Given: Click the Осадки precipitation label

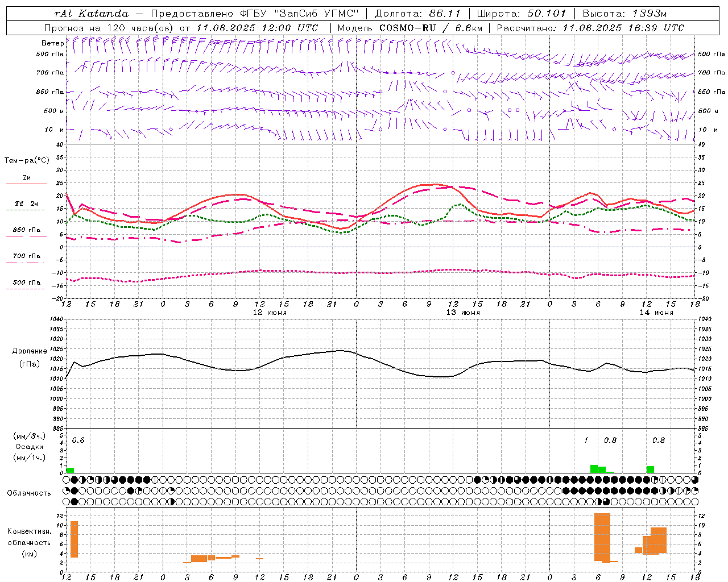Looking at the screenshot, I should click(x=30, y=447).
